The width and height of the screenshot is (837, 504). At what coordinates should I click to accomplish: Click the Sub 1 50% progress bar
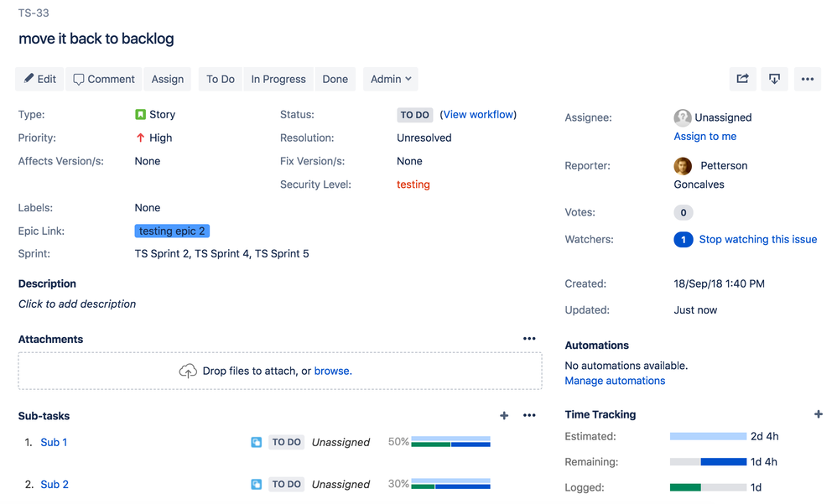coord(451,442)
